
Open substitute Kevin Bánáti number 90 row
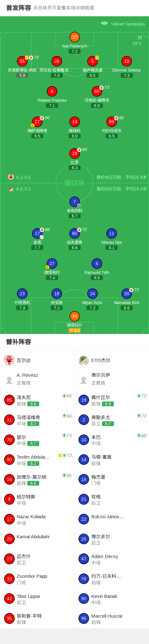pyautogui.click(x=112, y=599)
